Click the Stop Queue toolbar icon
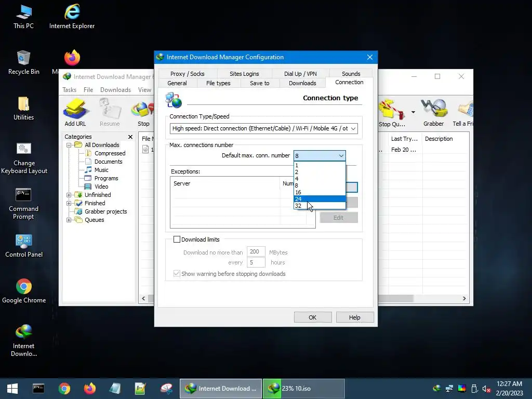532x399 pixels. coord(392,114)
